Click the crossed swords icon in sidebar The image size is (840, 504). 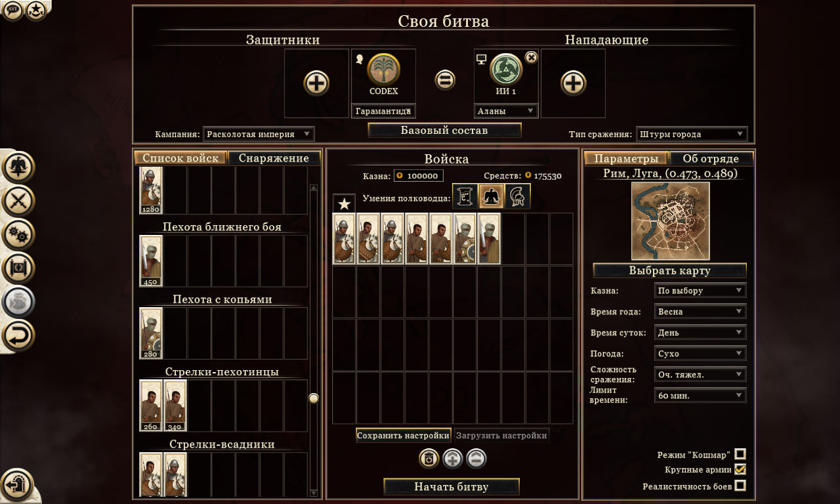tap(18, 201)
